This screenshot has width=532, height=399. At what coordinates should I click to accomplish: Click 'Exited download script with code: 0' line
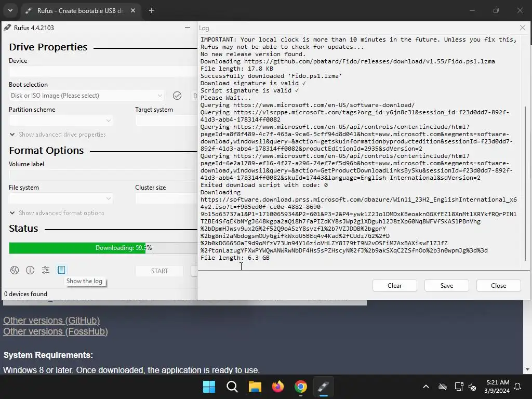(264, 185)
